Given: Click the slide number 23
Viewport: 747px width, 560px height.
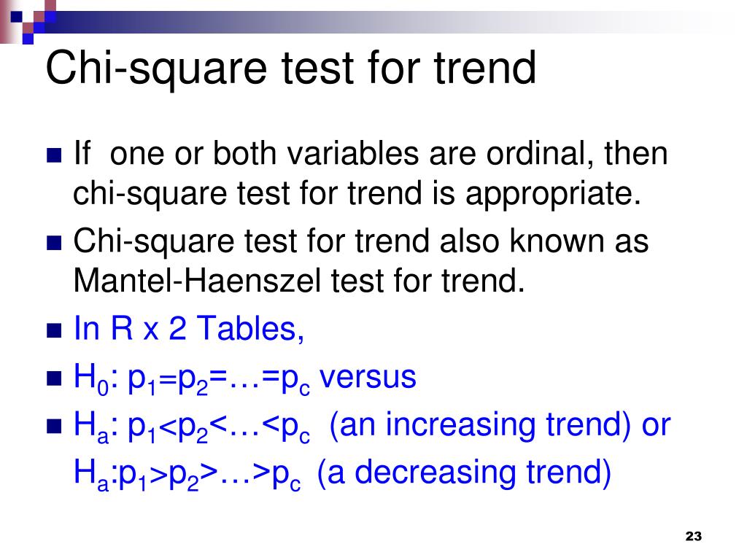Looking at the screenshot, I should pyautogui.click(x=693, y=536).
